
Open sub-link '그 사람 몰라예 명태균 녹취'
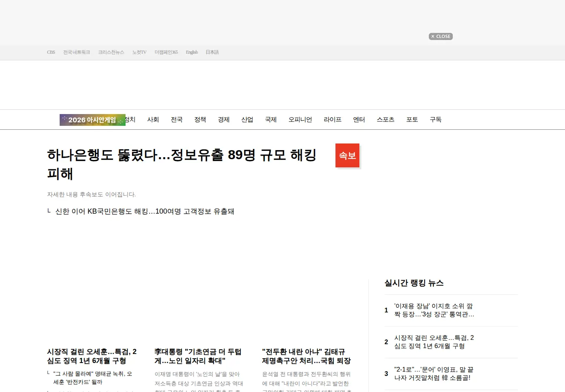tap(93, 378)
